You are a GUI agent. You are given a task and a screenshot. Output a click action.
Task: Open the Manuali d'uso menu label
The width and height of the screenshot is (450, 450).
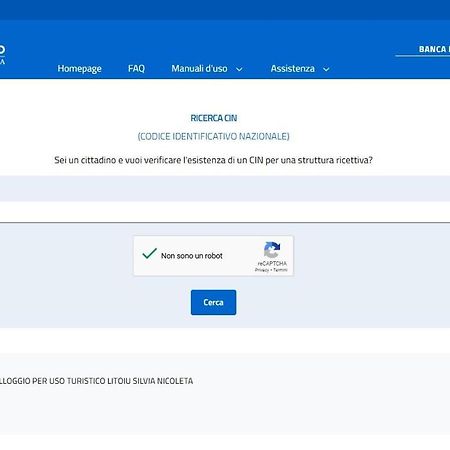pos(199,69)
